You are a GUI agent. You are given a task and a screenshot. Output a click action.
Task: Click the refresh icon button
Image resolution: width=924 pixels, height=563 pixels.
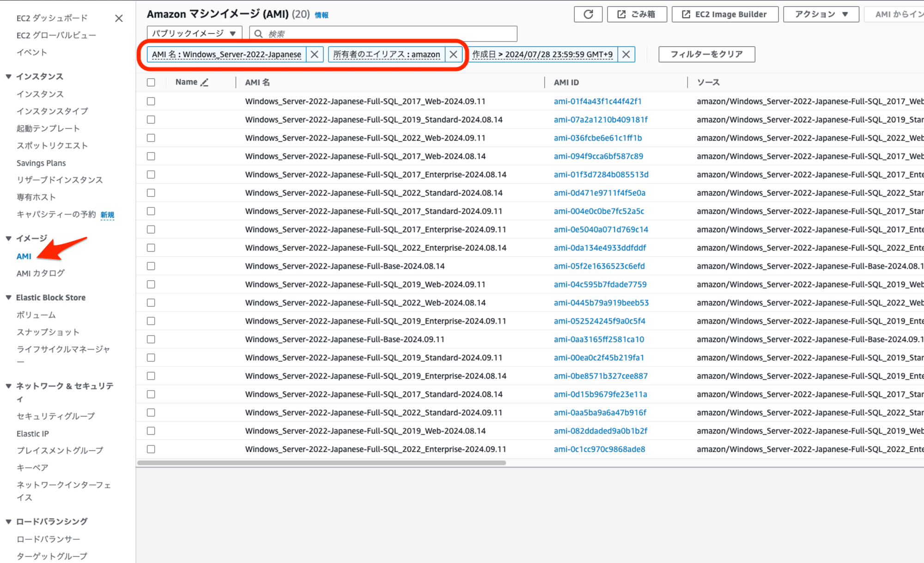pyautogui.click(x=588, y=14)
